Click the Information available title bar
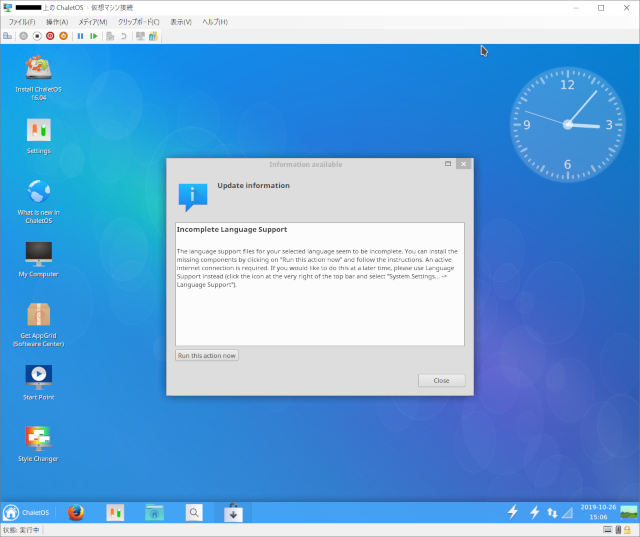 point(306,164)
